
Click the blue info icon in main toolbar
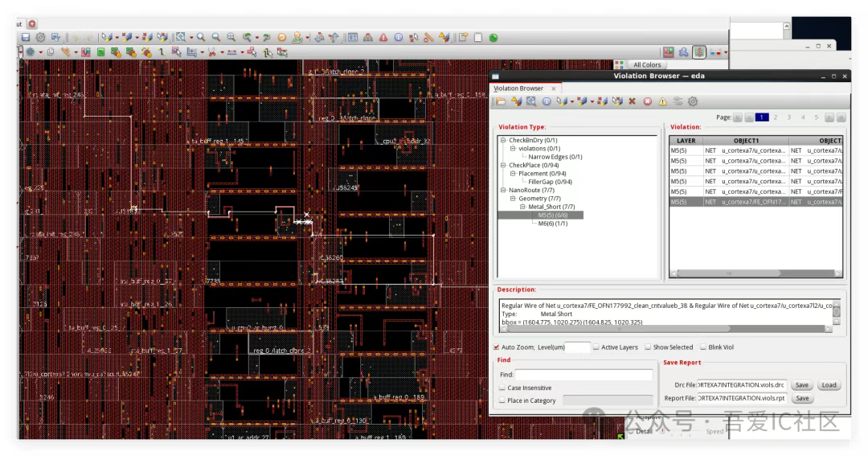(x=398, y=37)
